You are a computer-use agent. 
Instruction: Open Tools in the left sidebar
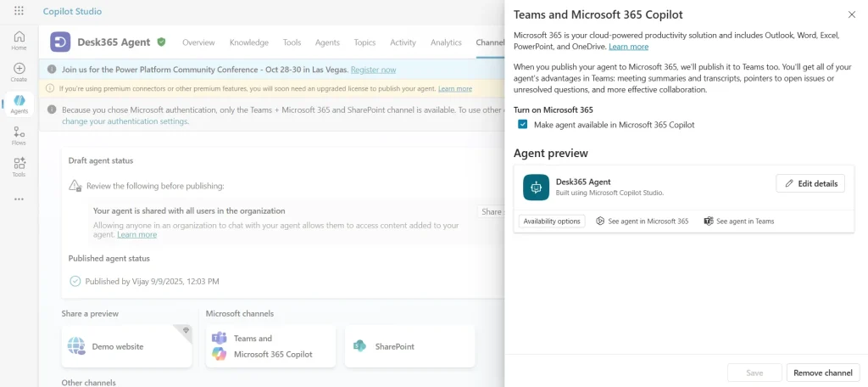coord(19,167)
